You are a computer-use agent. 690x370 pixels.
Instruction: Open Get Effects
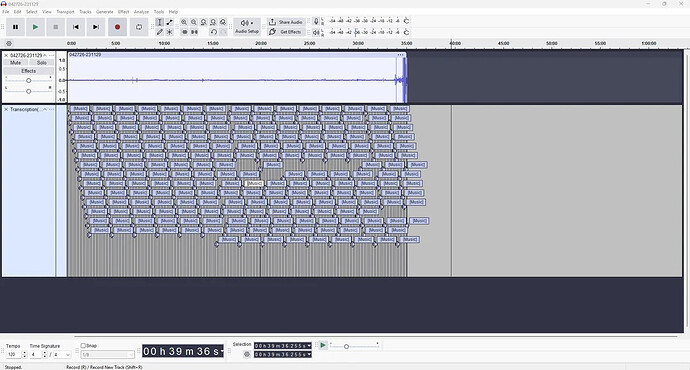[x=285, y=32]
